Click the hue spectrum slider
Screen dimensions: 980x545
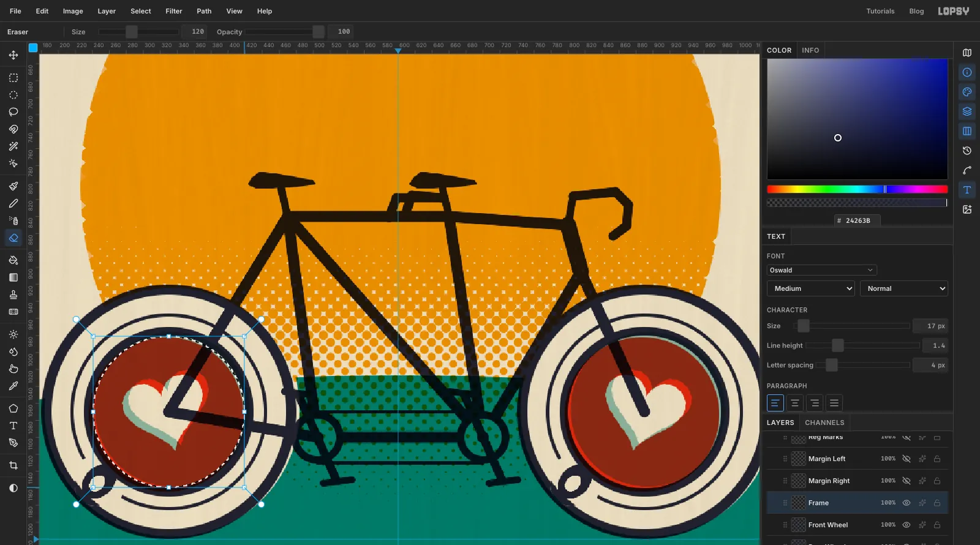click(858, 189)
